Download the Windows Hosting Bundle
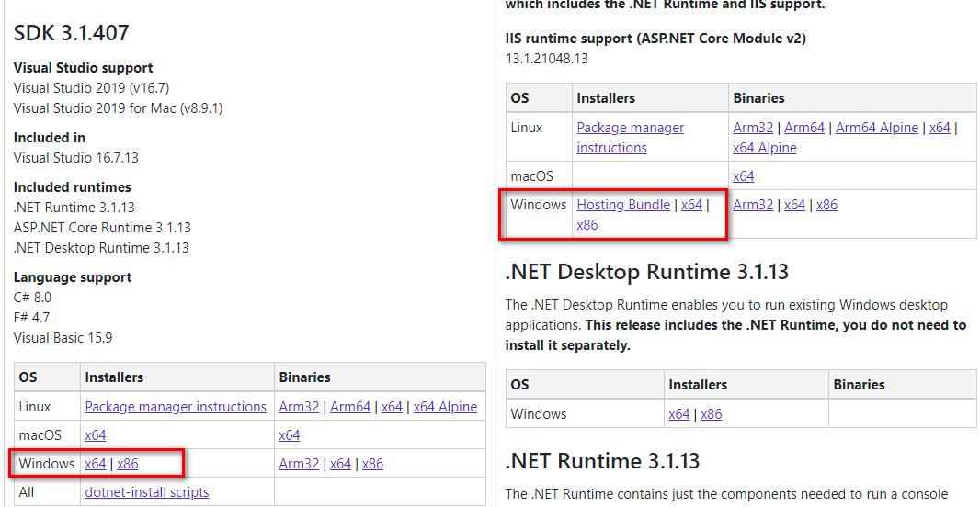Image resolution: width=980 pixels, height=507 pixels. tap(623, 205)
